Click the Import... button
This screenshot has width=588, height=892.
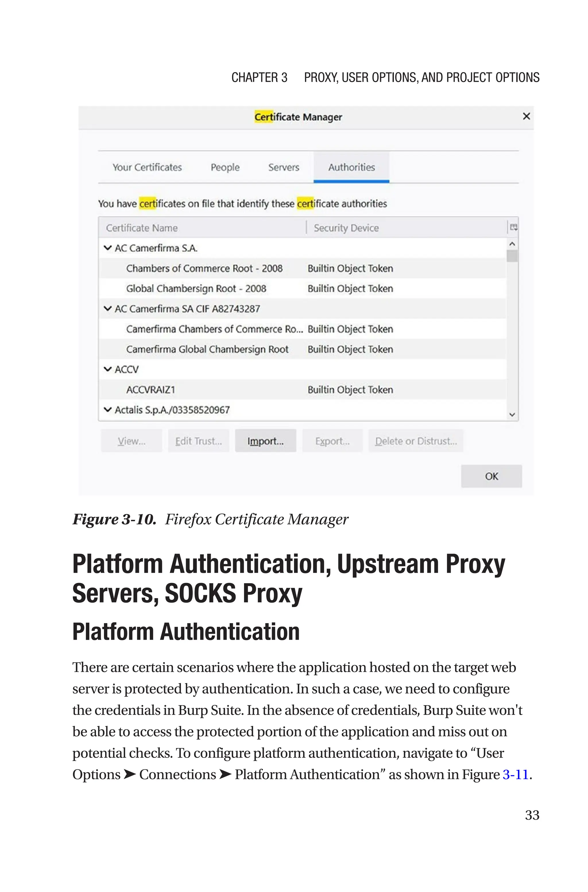click(x=266, y=441)
